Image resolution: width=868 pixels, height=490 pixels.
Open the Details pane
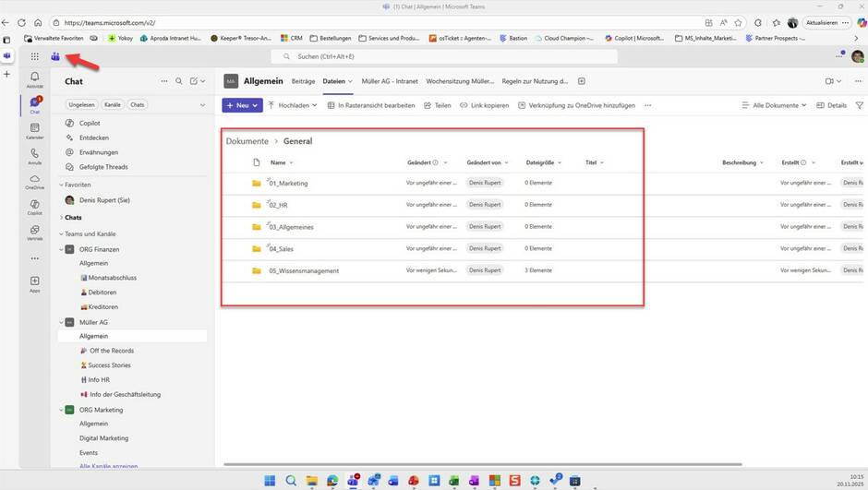pyautogui.click(x=831, y=105)
